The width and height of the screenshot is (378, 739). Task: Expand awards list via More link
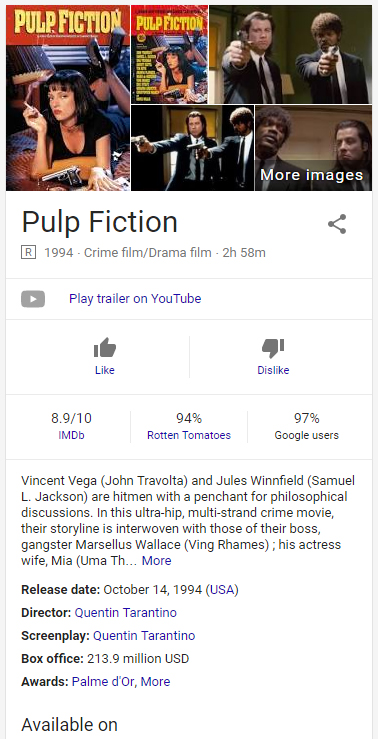[156, 682]
